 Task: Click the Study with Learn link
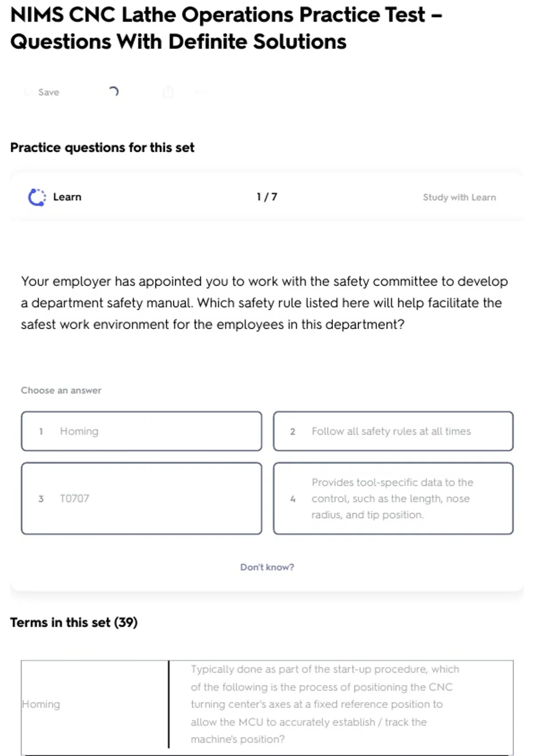pyautogui.click(x=459, y=197)
